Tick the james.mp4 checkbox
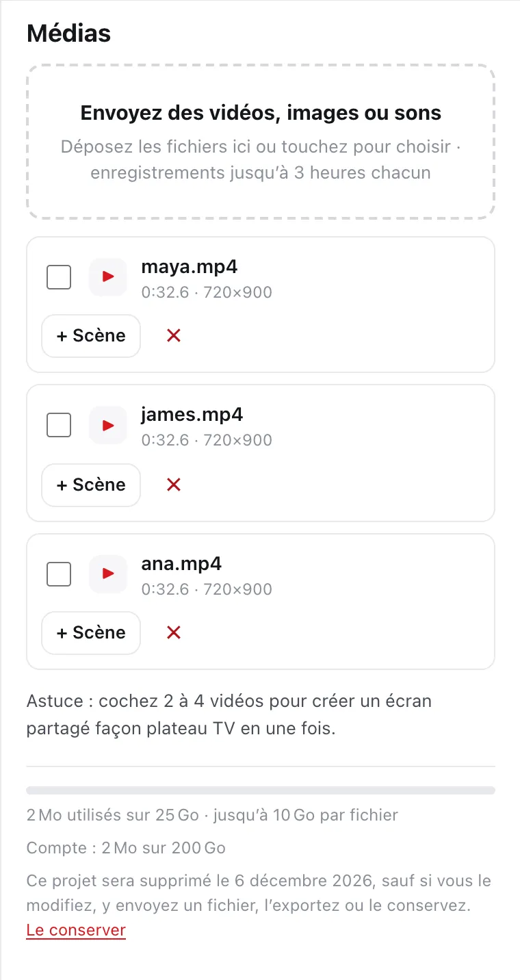Image resolution: width=520 pixels, height=980 pixels. click(59, 426)
